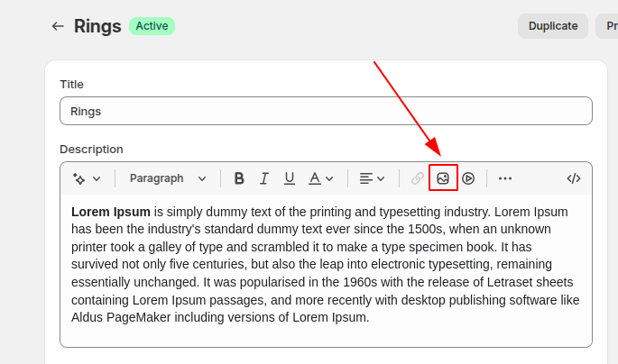Click the bold words "Lorem Ipsum"

(111, 212)
